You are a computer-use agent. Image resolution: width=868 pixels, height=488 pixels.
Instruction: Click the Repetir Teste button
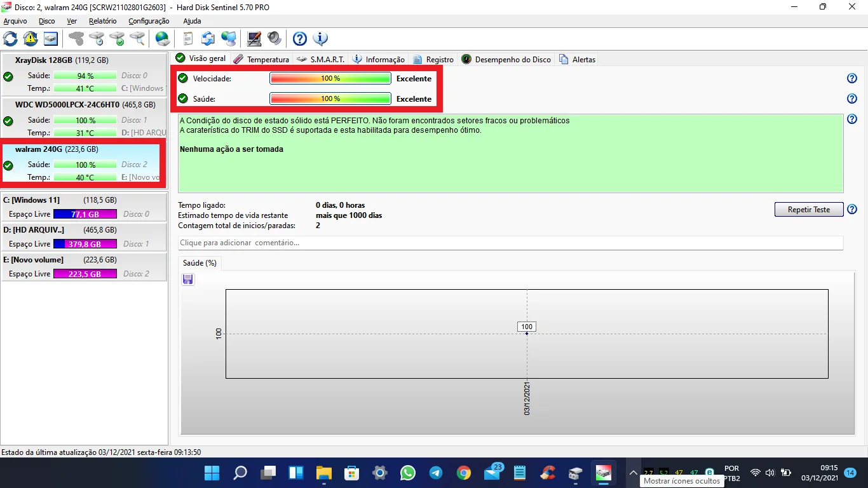[x=809, y=210]
